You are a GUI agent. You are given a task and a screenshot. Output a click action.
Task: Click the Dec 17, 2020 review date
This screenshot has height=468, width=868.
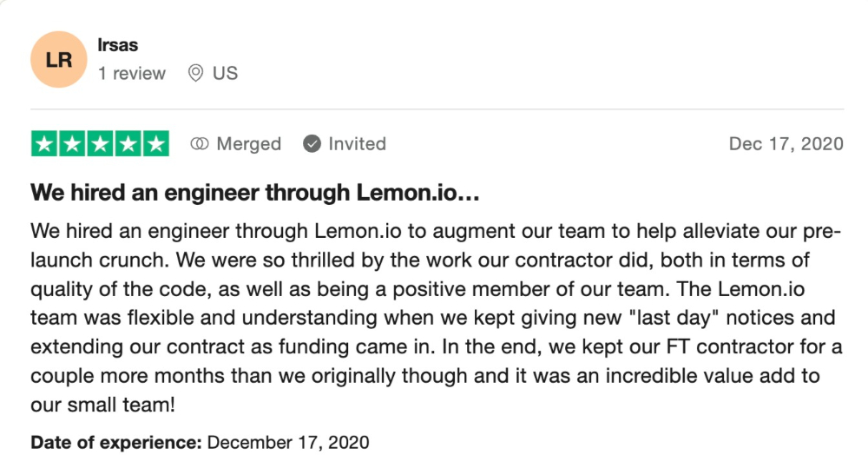(x=786, y=144)
